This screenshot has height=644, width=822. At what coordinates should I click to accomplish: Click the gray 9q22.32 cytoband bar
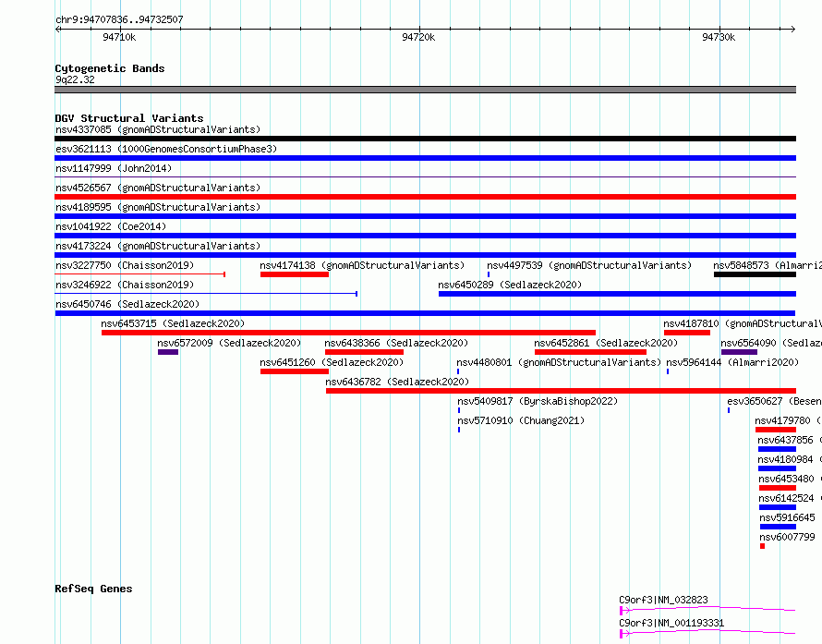(425, 90)
